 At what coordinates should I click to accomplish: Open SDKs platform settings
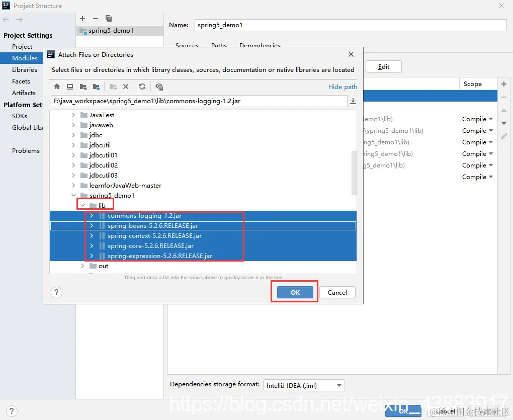(20, 116)
